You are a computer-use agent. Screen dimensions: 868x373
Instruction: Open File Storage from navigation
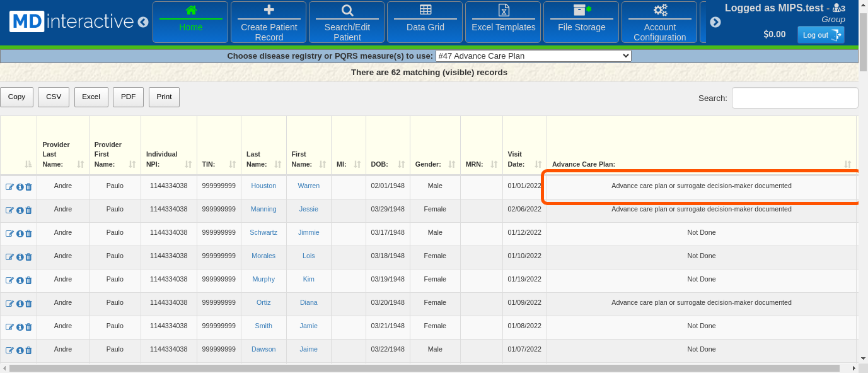581,21
